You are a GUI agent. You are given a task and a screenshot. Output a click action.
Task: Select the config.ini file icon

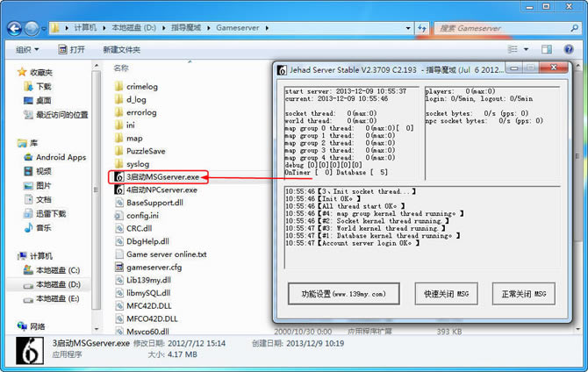pos(118,215)
